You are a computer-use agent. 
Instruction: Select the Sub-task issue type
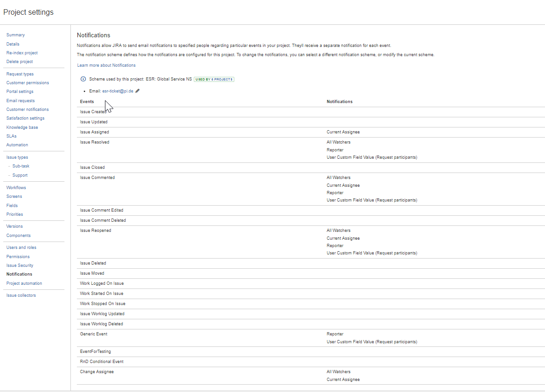[x=21, y=166]
